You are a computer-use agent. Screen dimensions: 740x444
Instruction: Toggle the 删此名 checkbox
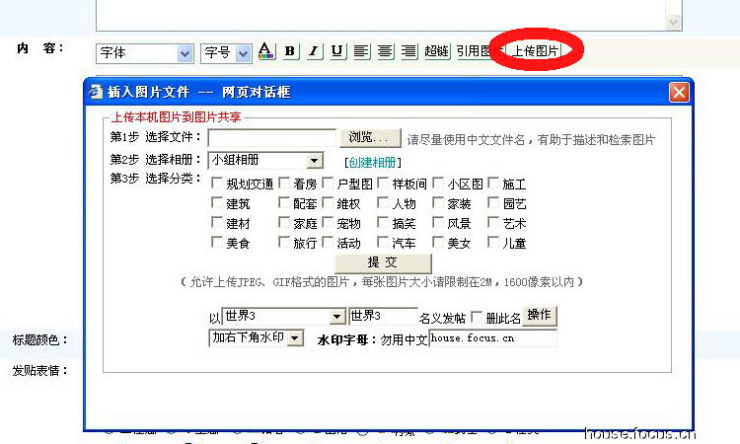pos(477,317)
